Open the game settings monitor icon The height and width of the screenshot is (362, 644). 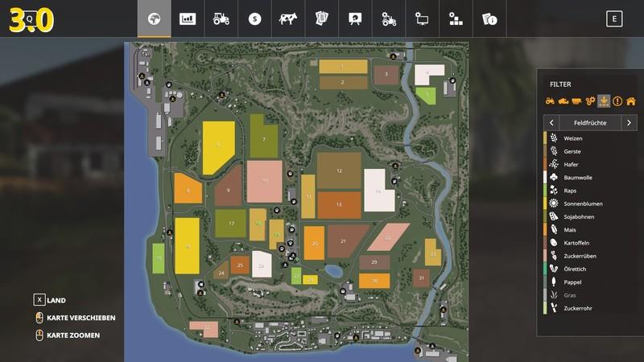pos(422,19)
